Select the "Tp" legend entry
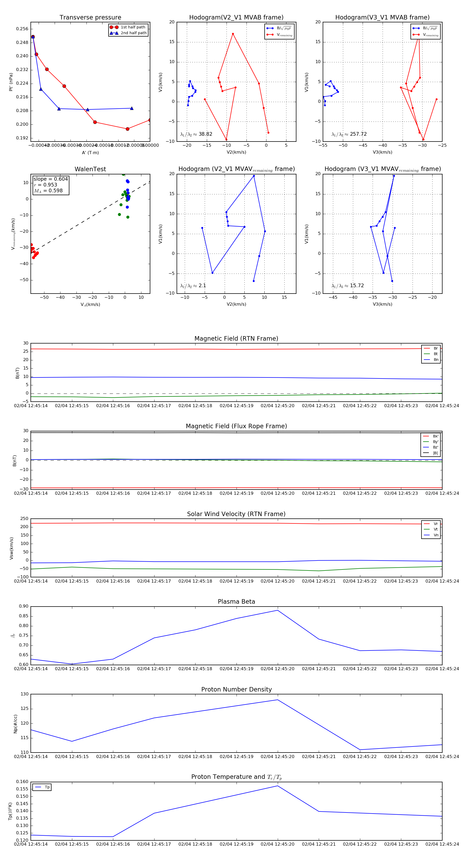 pyautogui.click(x=42, y=787)
